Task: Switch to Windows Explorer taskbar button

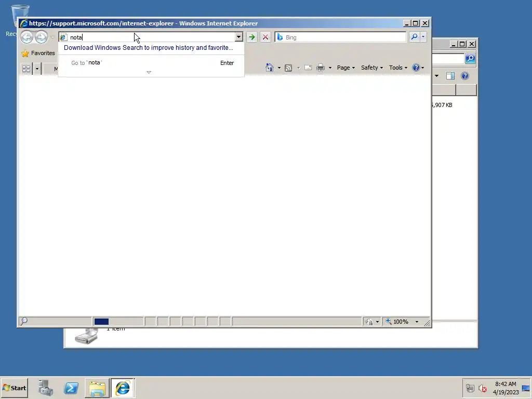Action: tap(97, 388)
